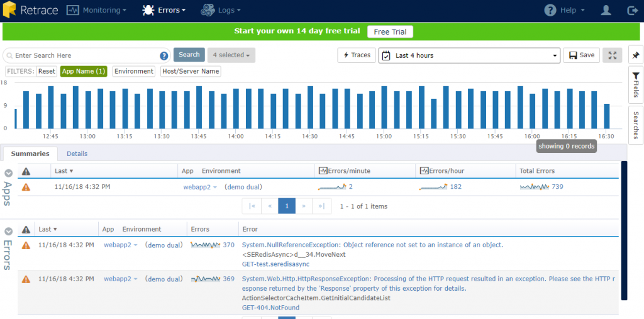Click the error count 370
644x319 pixels.
tap(229, 245)
